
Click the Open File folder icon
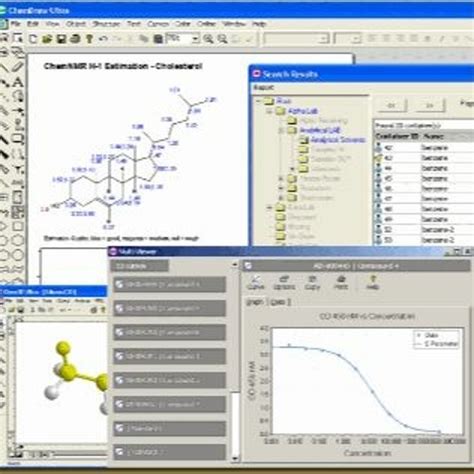47,39
